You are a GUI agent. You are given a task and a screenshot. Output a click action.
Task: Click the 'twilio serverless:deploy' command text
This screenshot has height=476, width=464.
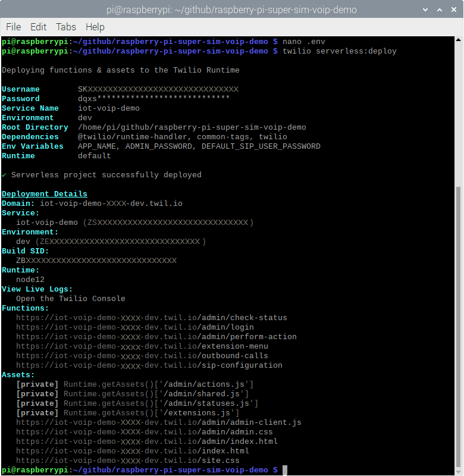[340, 51]
